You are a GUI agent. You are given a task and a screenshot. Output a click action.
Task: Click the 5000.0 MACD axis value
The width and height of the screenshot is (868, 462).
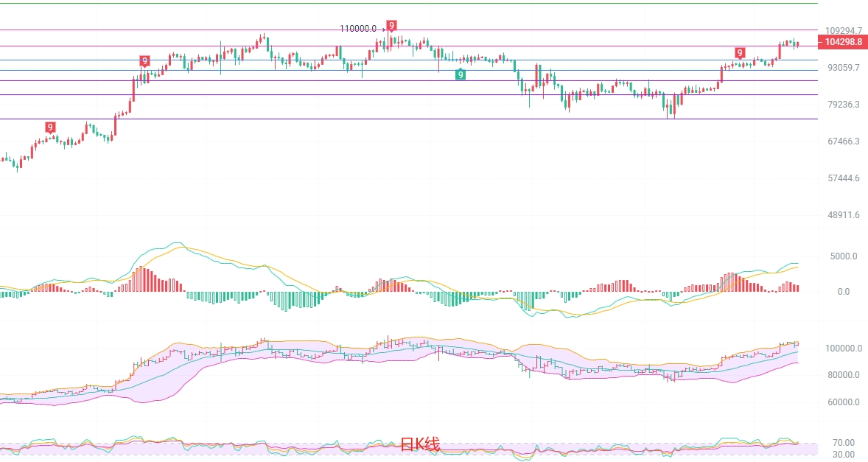pos(843,256)
